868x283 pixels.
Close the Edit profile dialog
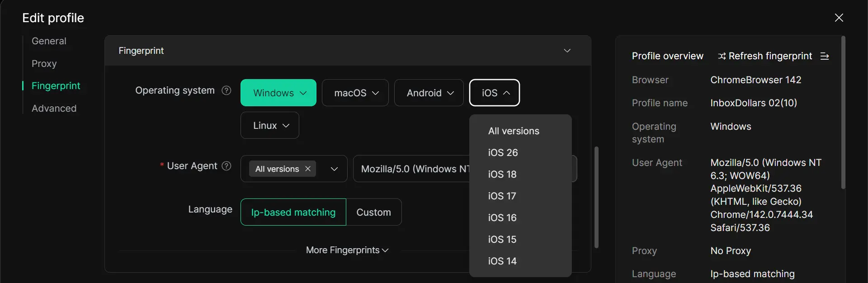pyautogui.click(x=839, y=18)
